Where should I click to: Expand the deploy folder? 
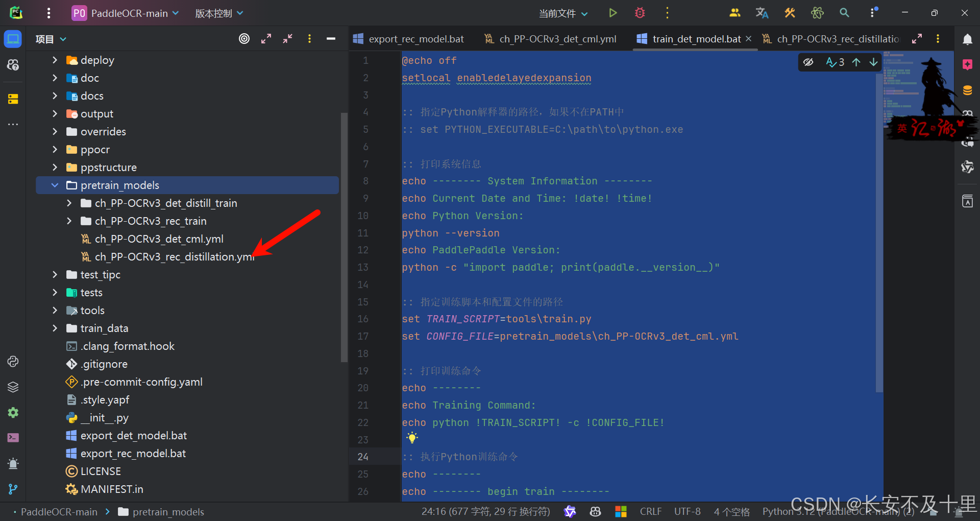55,60
